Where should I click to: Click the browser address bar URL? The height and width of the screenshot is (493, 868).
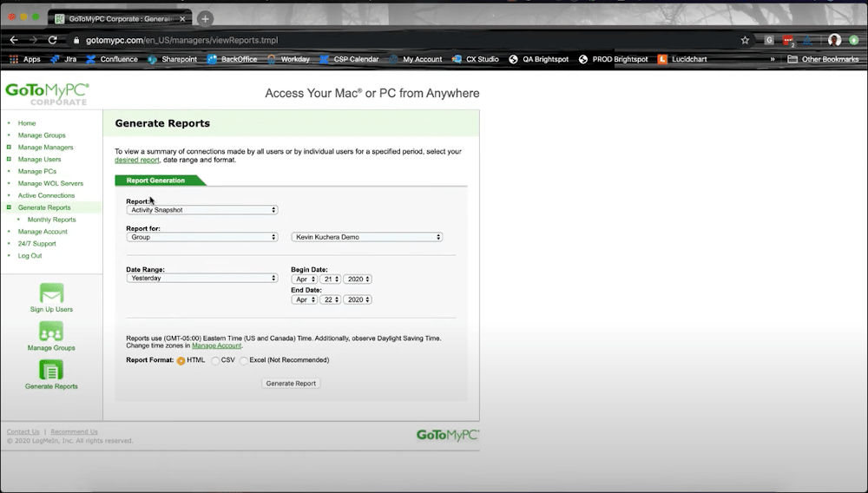point(181,41)
